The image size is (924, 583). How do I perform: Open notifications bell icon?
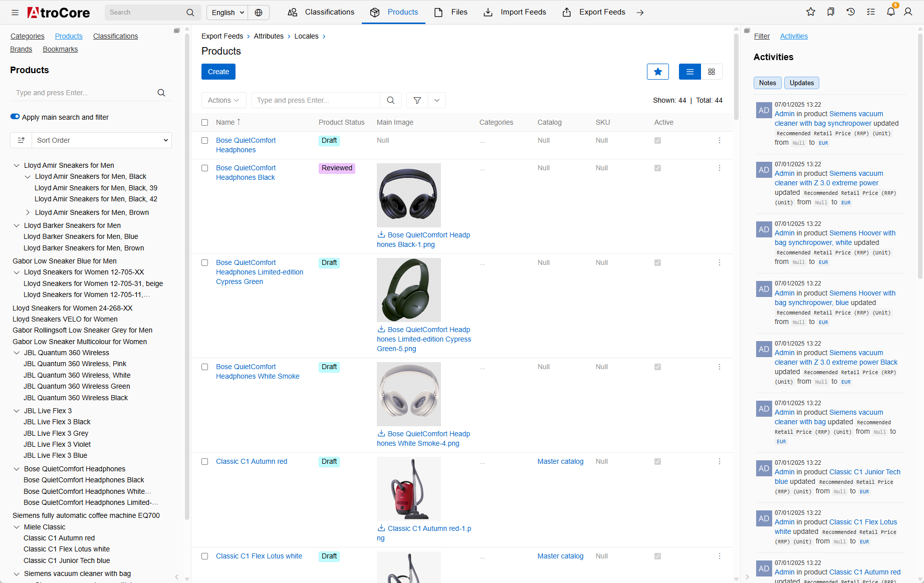click(891, 12)
